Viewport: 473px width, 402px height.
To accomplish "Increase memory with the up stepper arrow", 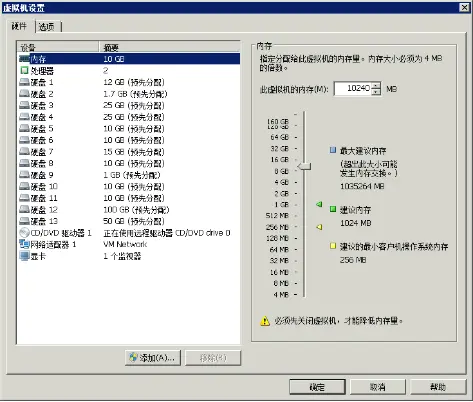I will point(376,85).
